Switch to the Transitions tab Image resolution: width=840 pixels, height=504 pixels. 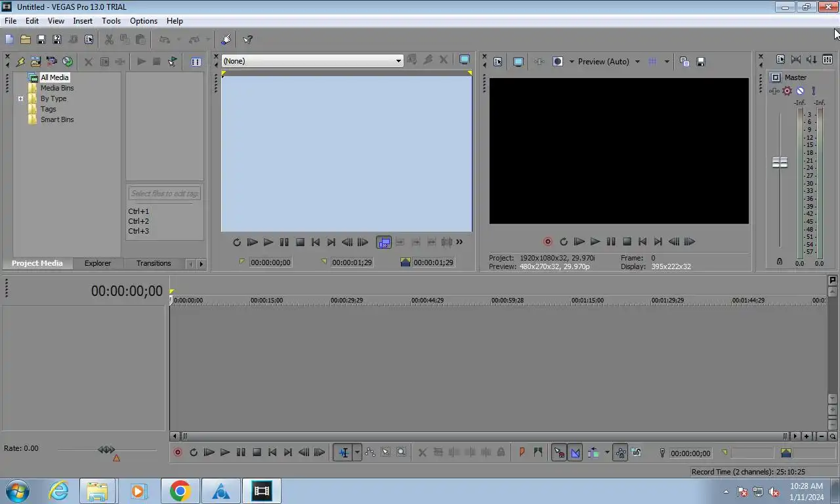pos(154,263)
